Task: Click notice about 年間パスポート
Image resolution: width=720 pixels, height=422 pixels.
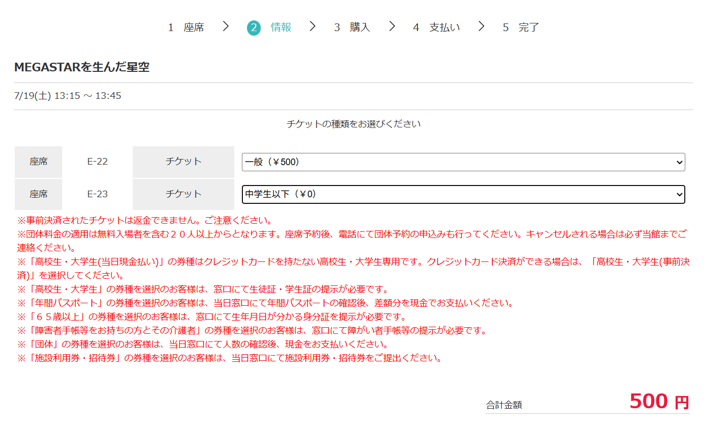Action: coord(265,303)
